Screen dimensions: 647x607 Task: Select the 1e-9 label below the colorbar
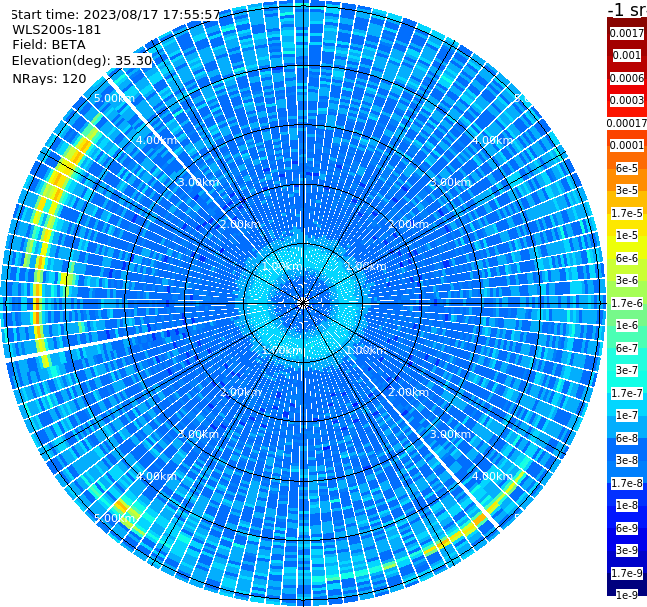pos(627,595)
